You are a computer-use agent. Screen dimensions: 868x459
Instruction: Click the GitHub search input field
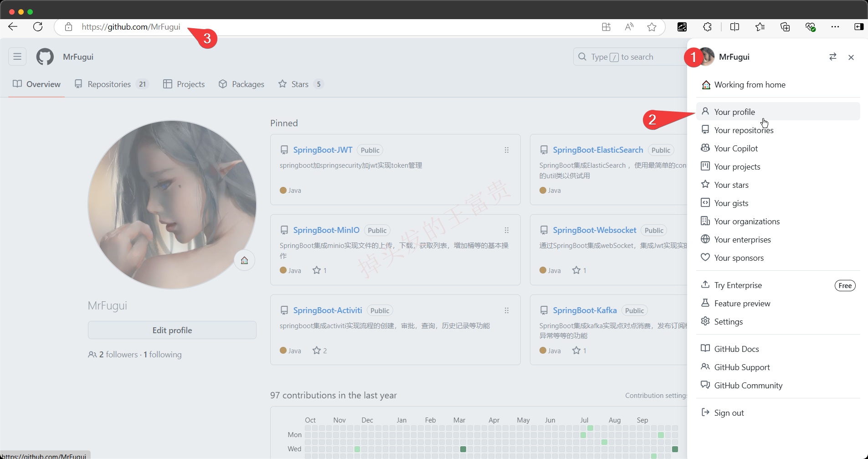pos(630,57)
